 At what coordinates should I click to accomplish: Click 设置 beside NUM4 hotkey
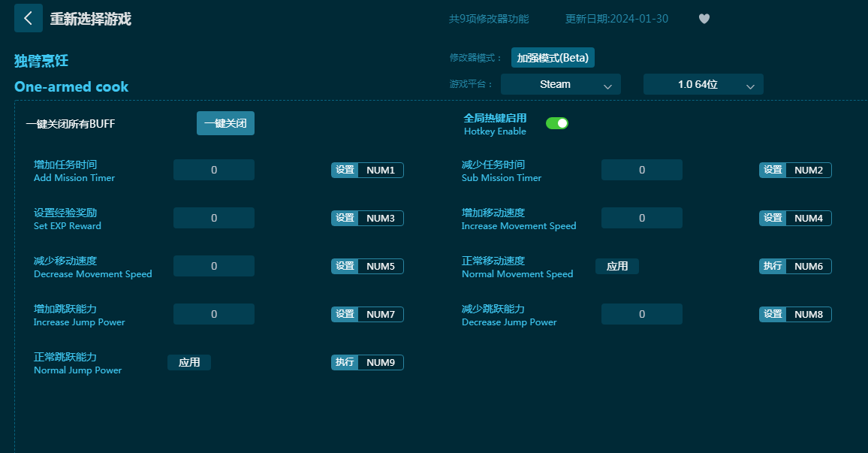tap(773, 219)
